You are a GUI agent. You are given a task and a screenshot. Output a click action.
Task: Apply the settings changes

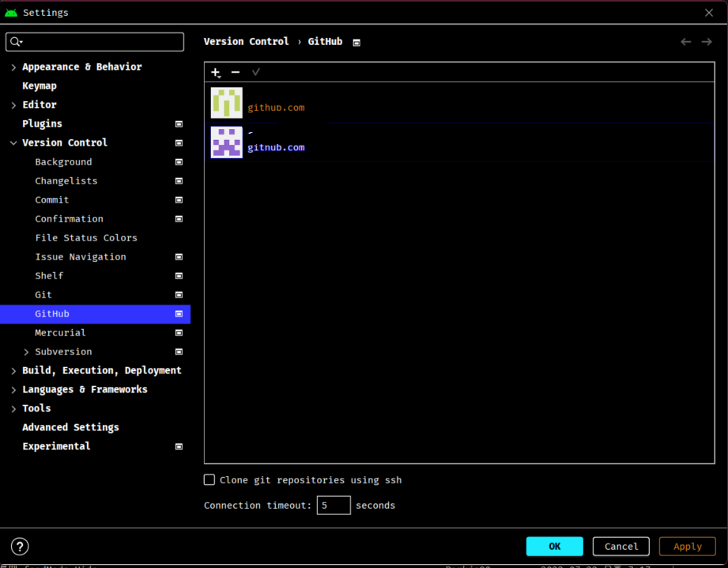click(x=687, y=546)
